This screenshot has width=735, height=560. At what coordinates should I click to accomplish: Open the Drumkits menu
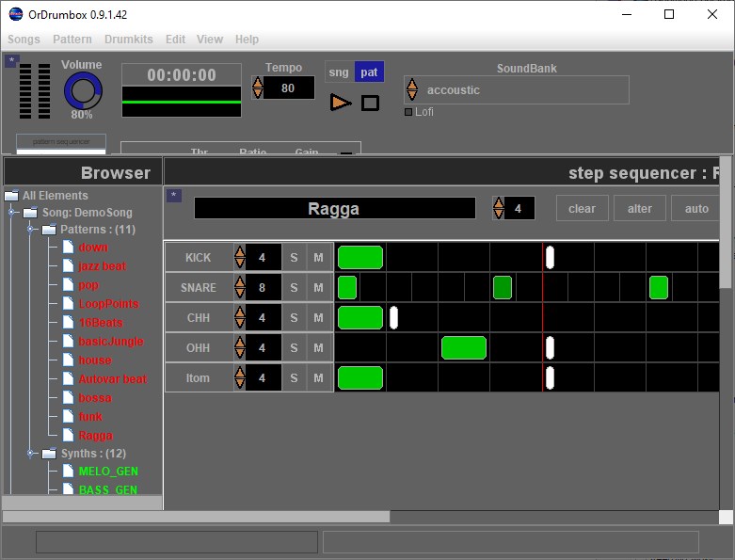pyautogui.click(x=129, y=40)
